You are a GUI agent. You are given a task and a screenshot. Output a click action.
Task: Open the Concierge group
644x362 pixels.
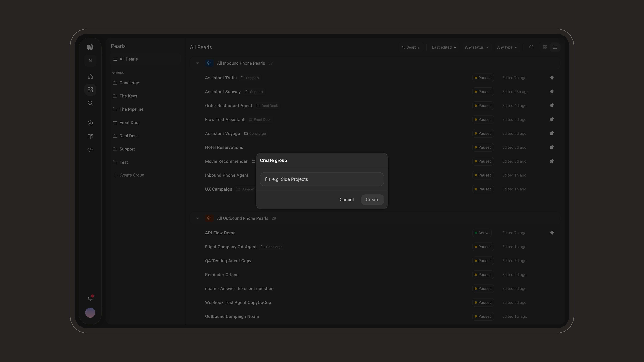[x=145, y=83]
